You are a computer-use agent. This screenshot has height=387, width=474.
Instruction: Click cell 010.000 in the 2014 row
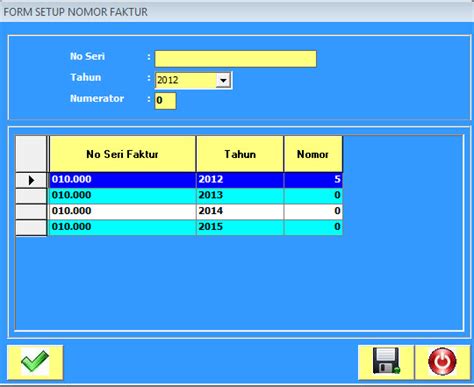click(123, 211)
